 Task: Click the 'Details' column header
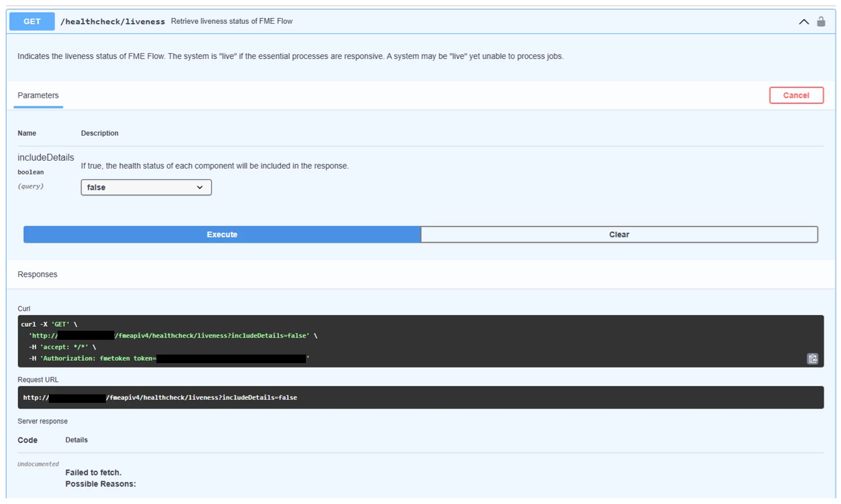(76, 440)
